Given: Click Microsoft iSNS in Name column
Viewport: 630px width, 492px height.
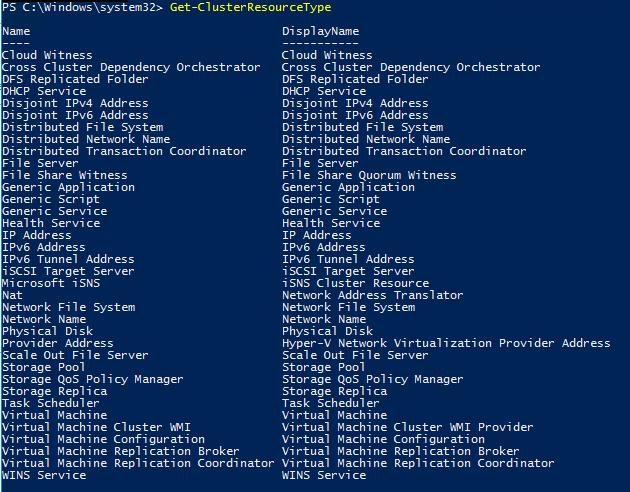Looking at the screenshot, I should 51,283.
